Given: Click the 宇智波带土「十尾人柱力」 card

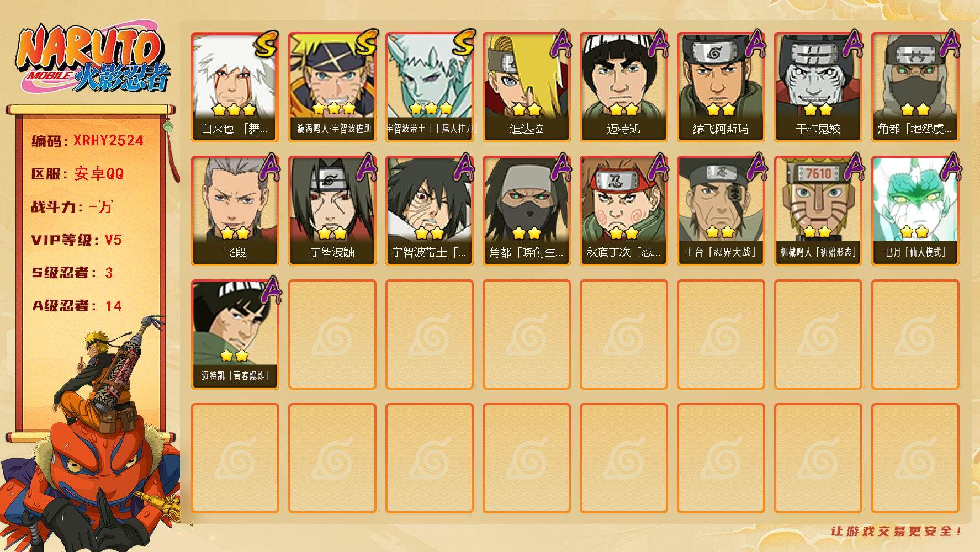Looking at the screenshot, I should point(430,87).
